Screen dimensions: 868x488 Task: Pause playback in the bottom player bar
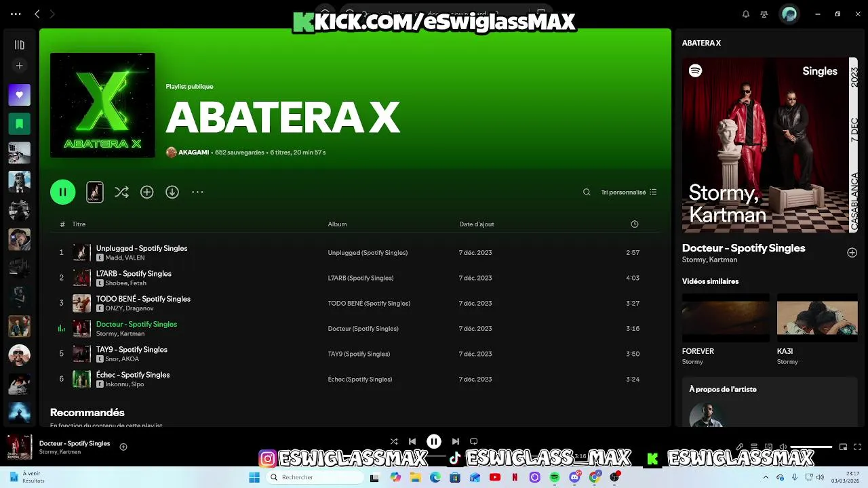click(x=434, y=441)
